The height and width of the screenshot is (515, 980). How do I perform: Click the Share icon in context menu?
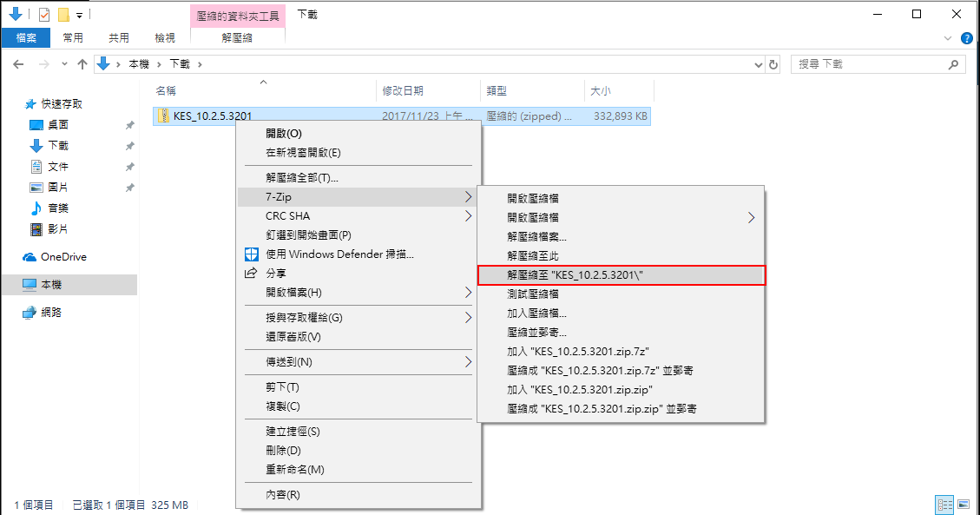251,274
